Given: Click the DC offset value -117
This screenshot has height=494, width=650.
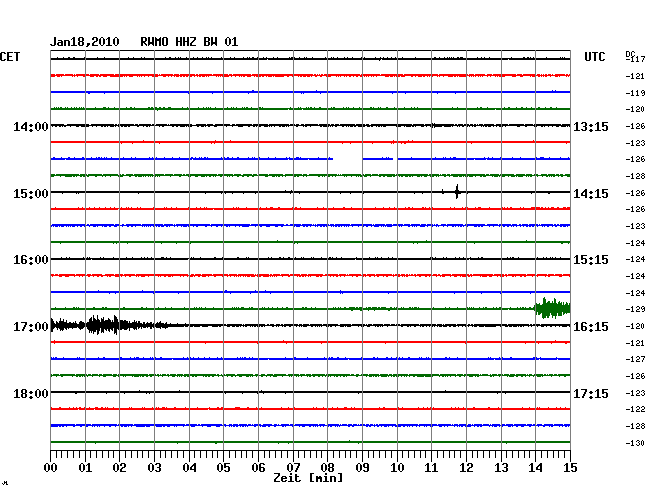Looking at the screenshot, I should click(x=635, y=59).
